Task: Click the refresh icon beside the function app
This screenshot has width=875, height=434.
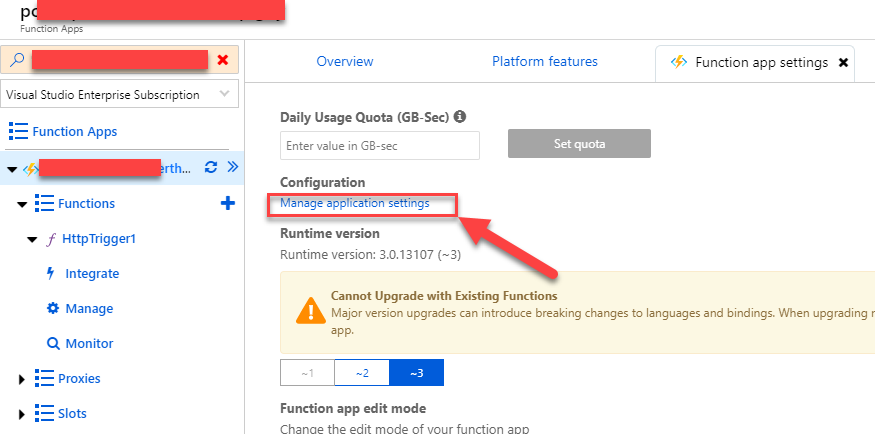Action: [211, 168]
